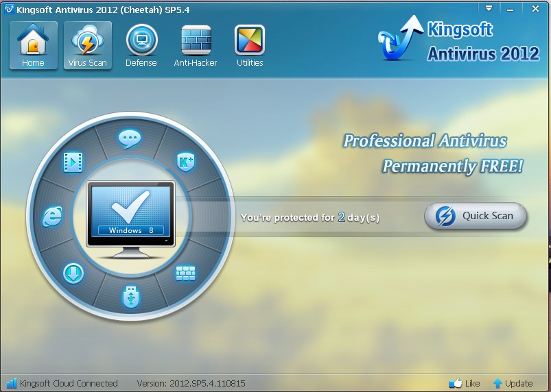Click the chat protection speech bubble icon
551x392 pixels.
[x=130, y=139]
